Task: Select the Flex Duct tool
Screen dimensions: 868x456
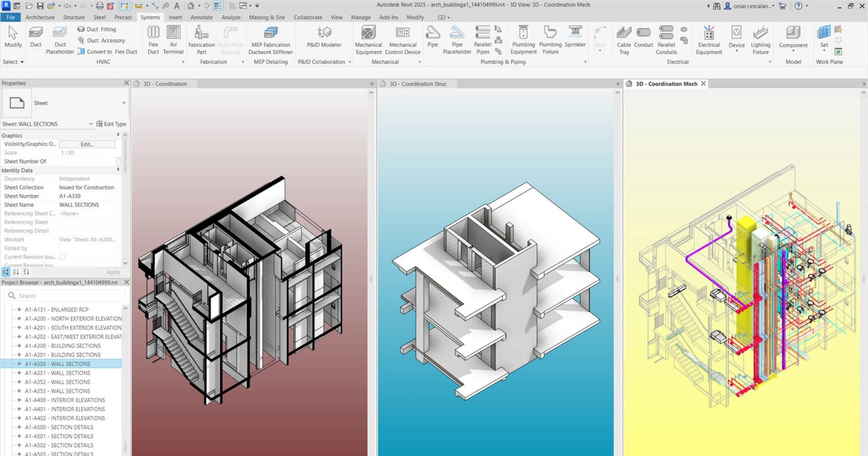Action: coord(153,38)
